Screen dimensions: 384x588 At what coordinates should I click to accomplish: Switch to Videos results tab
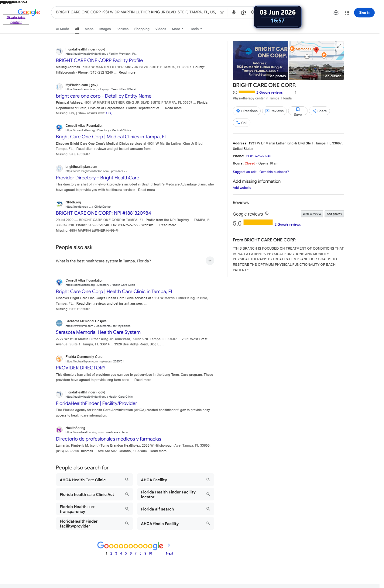tap(161, 29)
